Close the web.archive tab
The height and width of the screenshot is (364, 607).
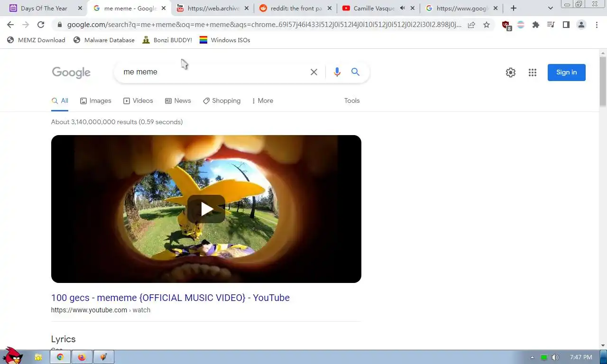pos(247,8)
